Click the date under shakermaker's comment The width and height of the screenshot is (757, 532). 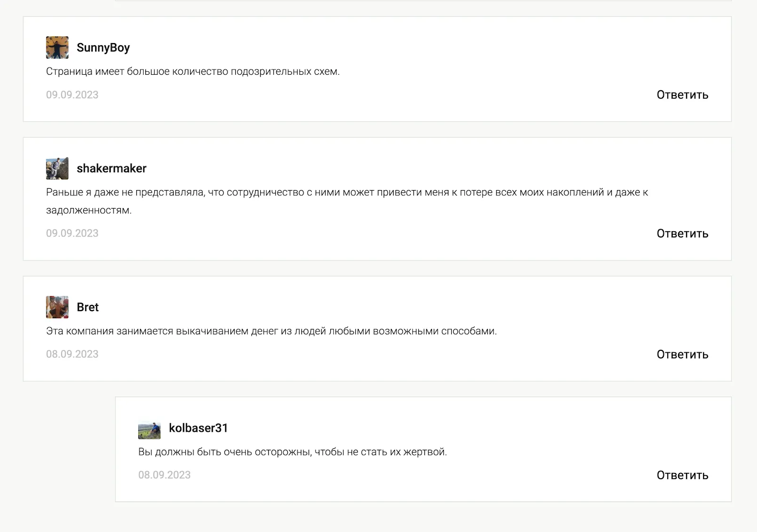pos(72,234)
